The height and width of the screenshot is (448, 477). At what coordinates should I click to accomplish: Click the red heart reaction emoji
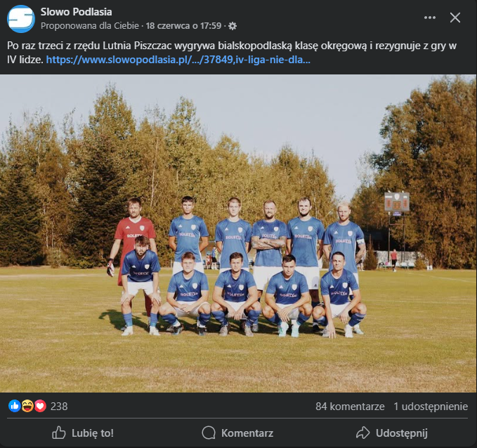coord(40,406)
